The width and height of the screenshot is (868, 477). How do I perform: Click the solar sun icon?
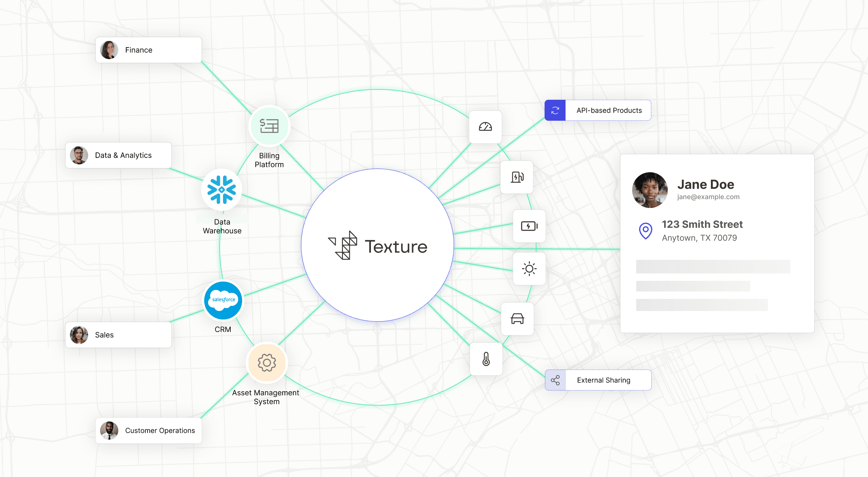coord(529,269)
